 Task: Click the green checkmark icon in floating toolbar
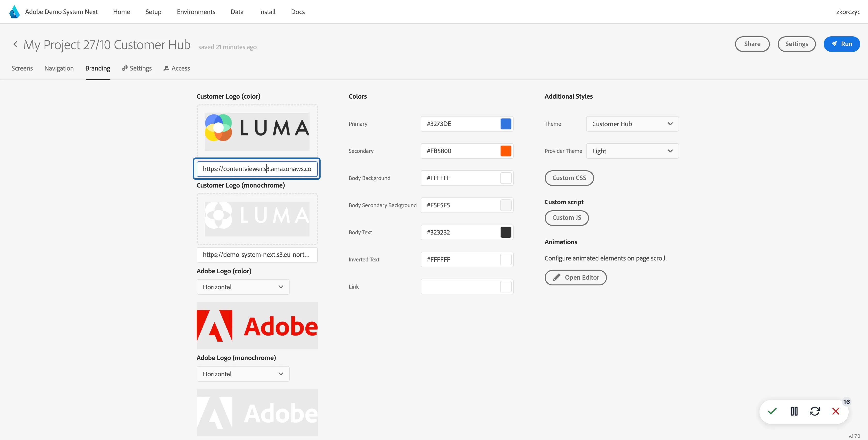coord(772,411)
